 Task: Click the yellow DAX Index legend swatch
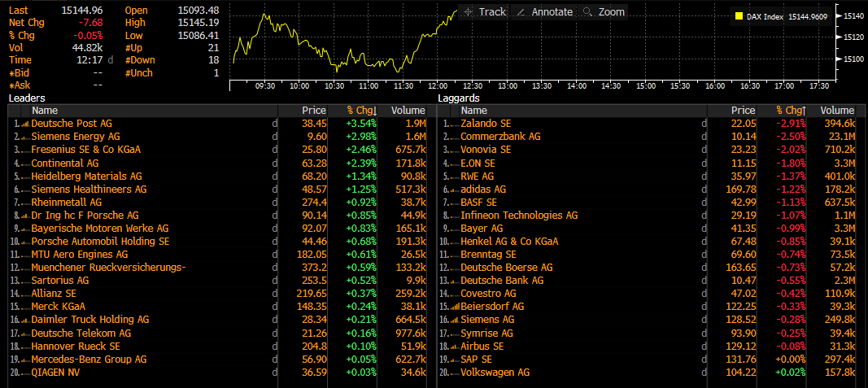point(738,16)
